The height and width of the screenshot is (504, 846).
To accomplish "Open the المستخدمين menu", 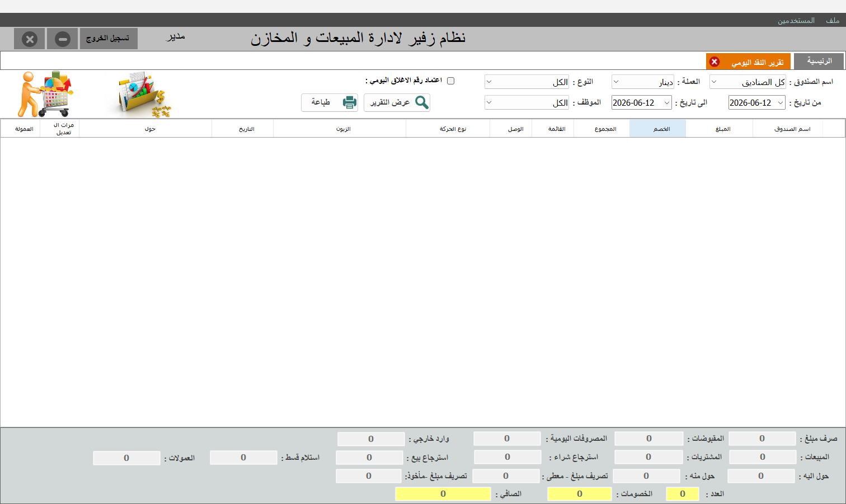I will click(x=796, y=21).
